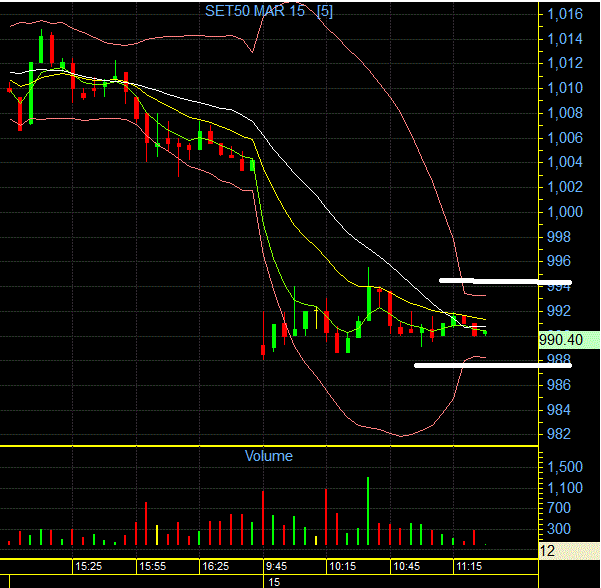The image size is (601, 588).
Task: Click the 1,000 price axis label
Action: pyautogui.click(x=565, y=212)
